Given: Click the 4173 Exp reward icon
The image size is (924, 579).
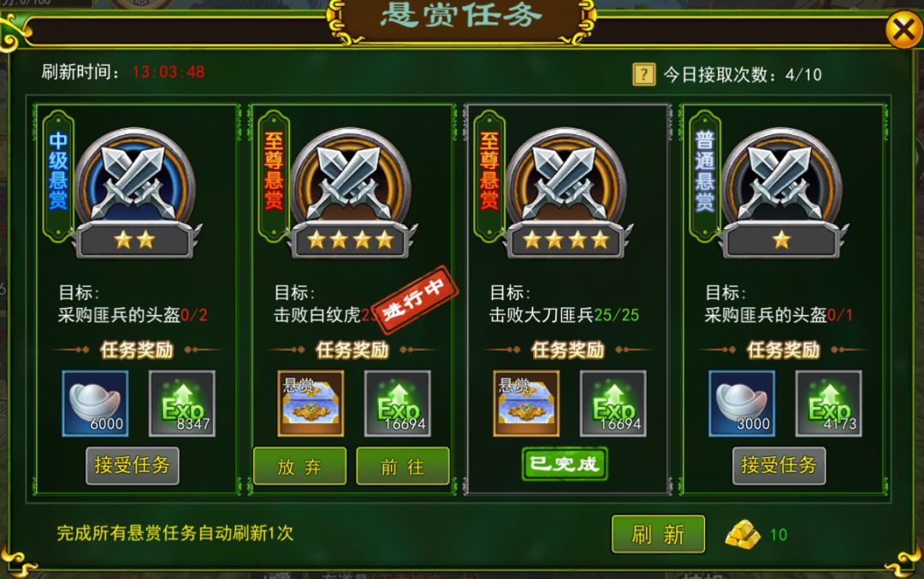Looking at the screenshot, I should click(x=828, y=404).
